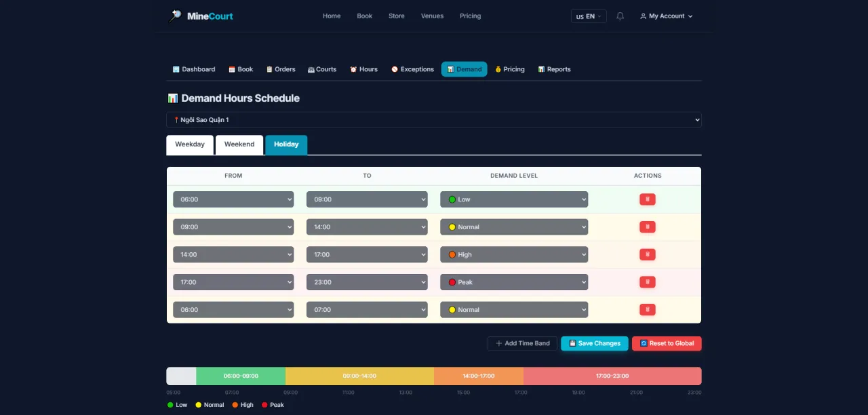Click the green 06:00-09:00 timeline segment
This screenshot has height=415, width=868.
(241, 376)
